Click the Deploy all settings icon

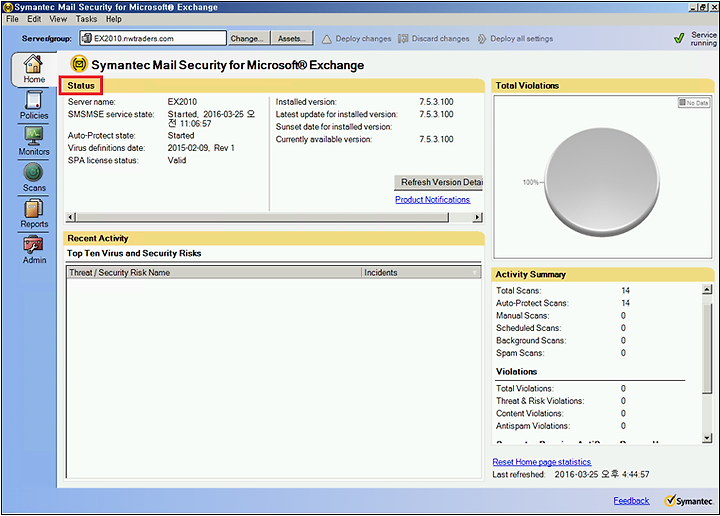(x=482, y=39)
